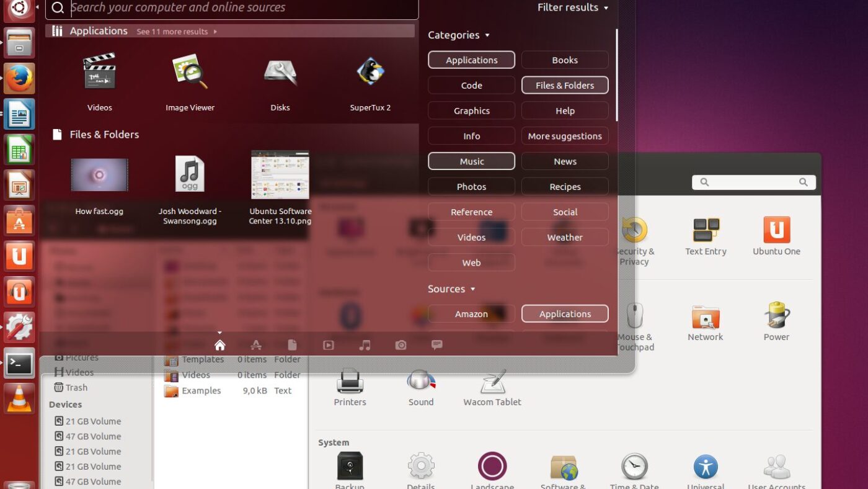Image resolution: width=868 pixels, height=489 pixels.
Task: Expand See 11 more results
Action: [177, 32]
